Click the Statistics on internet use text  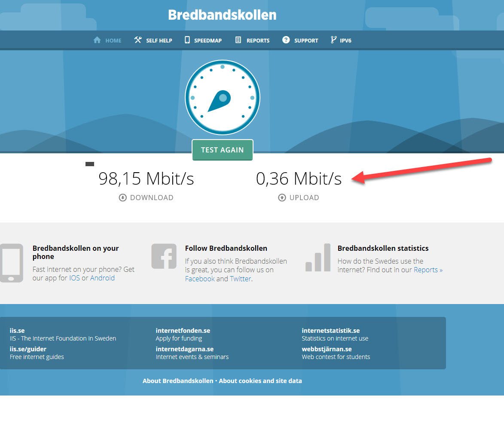[335, 338]
